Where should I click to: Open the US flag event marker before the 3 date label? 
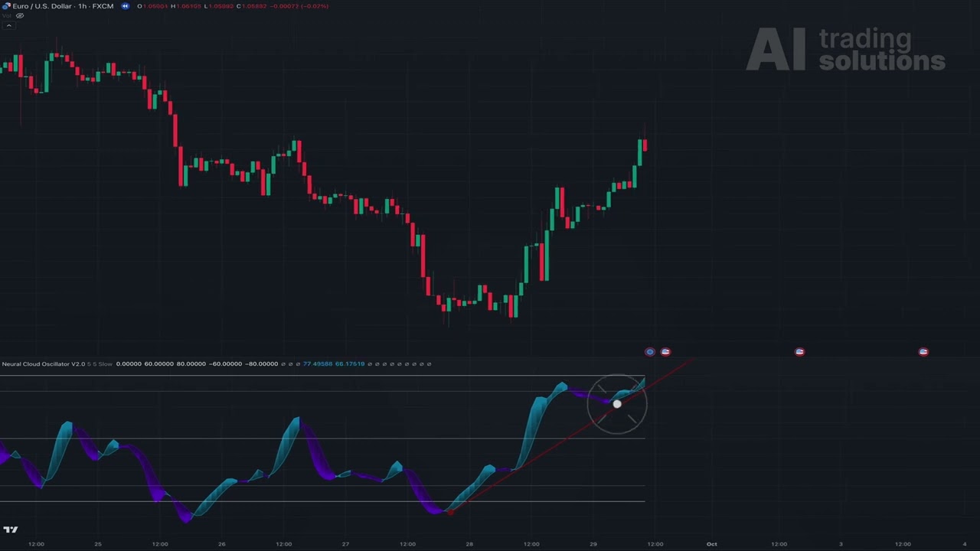coord(799,352)
